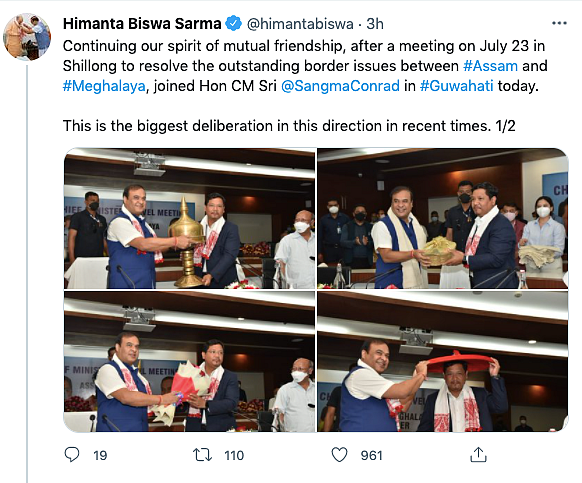This screenshot has height=483, width=582.
Task: Open photo with flower bouquet presentation
Action: [190, 361]
